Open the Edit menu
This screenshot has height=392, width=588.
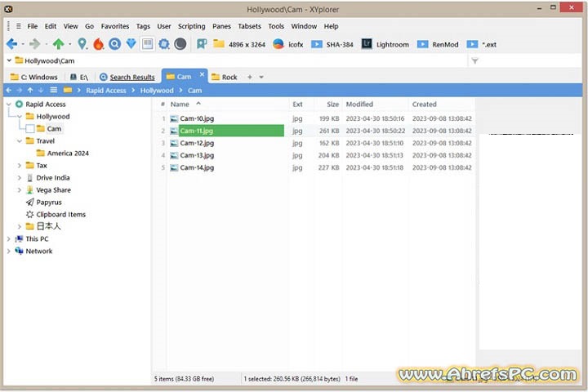coord(51,26)
